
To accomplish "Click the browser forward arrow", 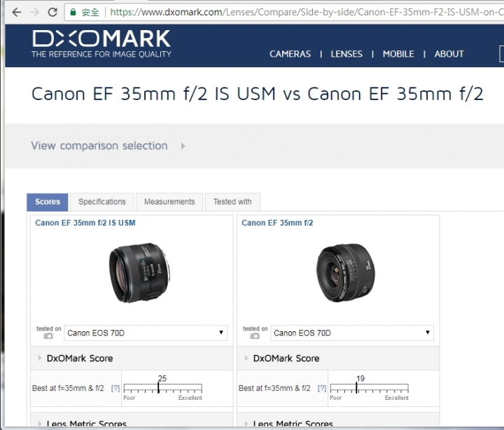I will coord(34,12).
